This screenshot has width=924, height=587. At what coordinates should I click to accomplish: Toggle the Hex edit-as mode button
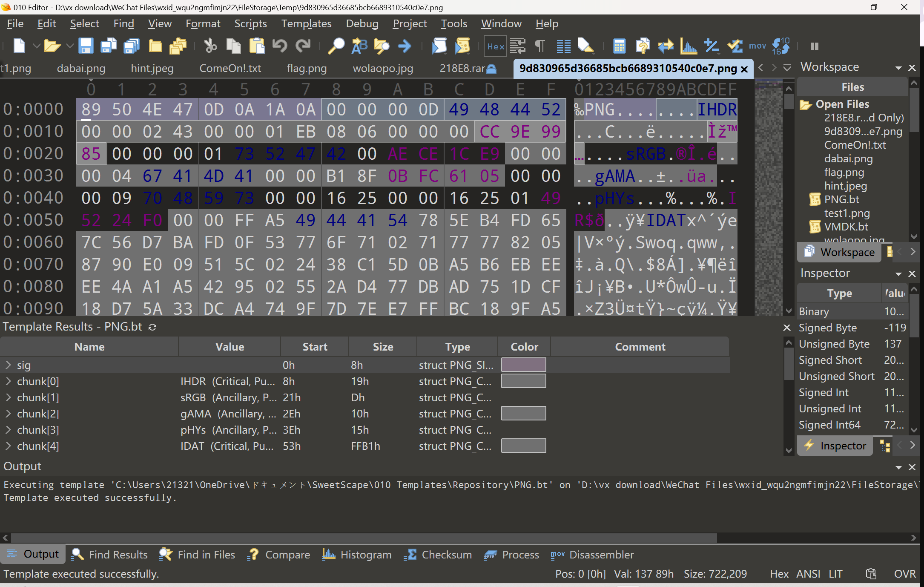pos(495,46)
